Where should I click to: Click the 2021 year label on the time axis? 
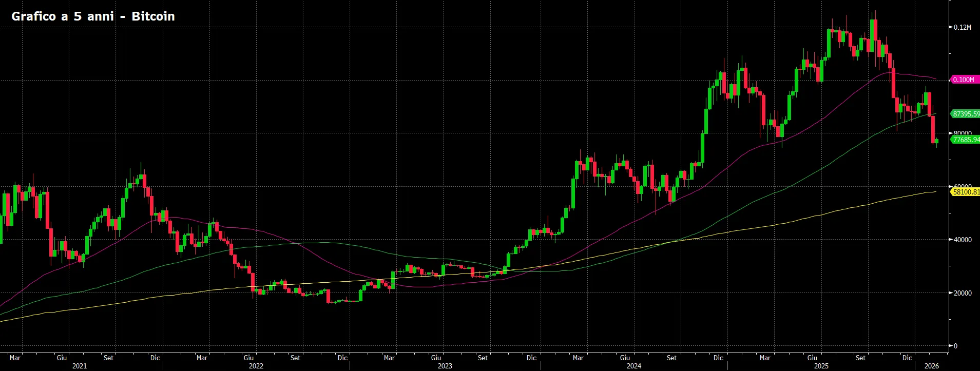tap(80, 366)
